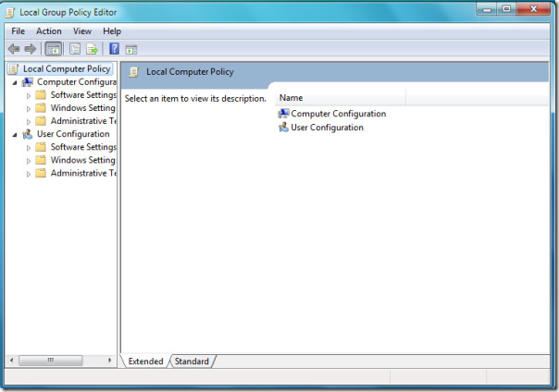The image size is (559, 392).
Task: Minimize the Local Group Policy Editor window
Action: 487,9
